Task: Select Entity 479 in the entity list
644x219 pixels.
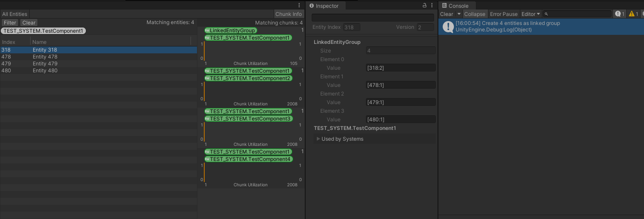Action: [45, 64]
